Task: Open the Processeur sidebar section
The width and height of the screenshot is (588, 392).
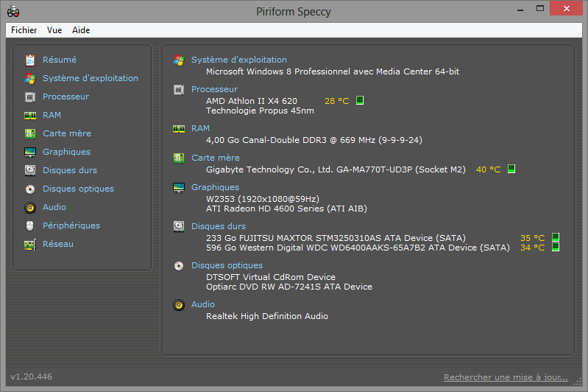Action: pos(66,97)
